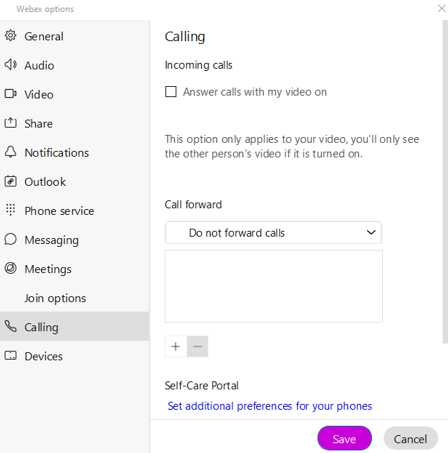Enable Answer calls with my video on
This screenshot has height=453, width=448.
click(171, 92)
